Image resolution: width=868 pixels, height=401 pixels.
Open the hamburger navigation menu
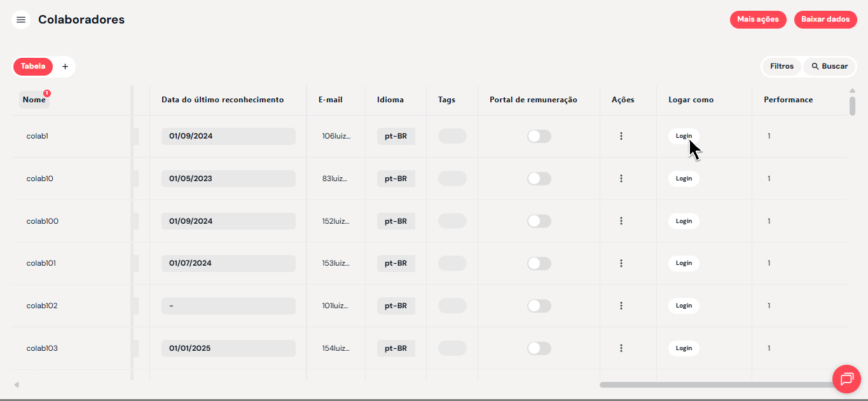tap(21, 20)
